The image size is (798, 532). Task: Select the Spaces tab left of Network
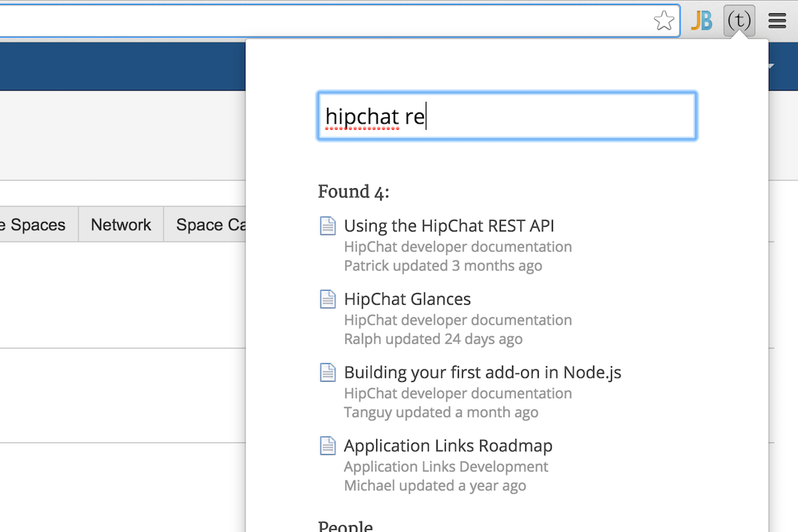click(x=38, y=225)
